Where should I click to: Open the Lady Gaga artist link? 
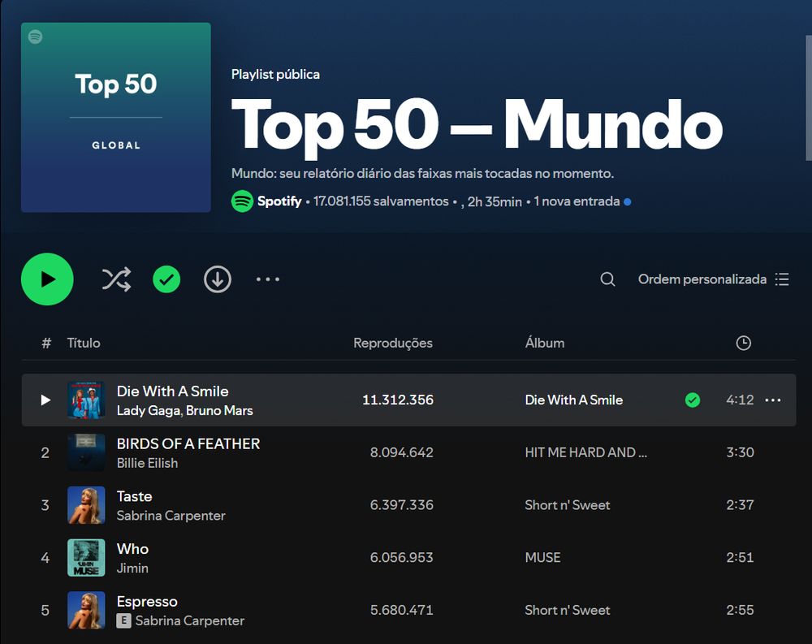click(x=149, y=410)
